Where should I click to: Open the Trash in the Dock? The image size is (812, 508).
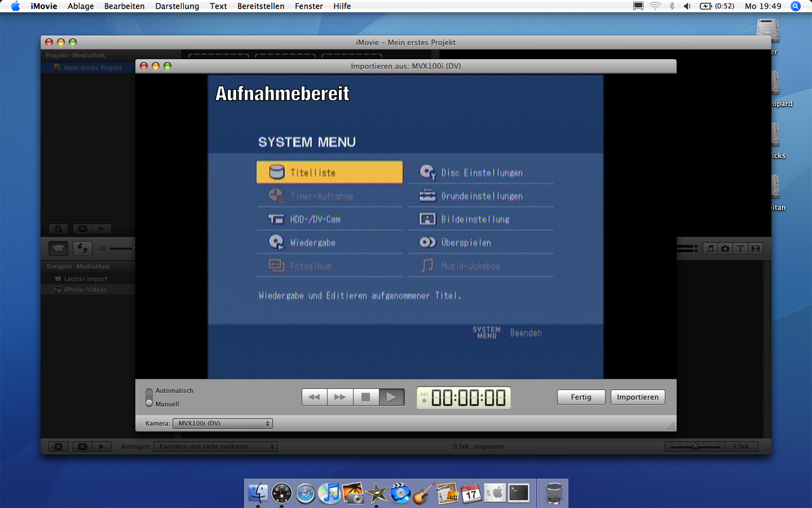[554, 493]
